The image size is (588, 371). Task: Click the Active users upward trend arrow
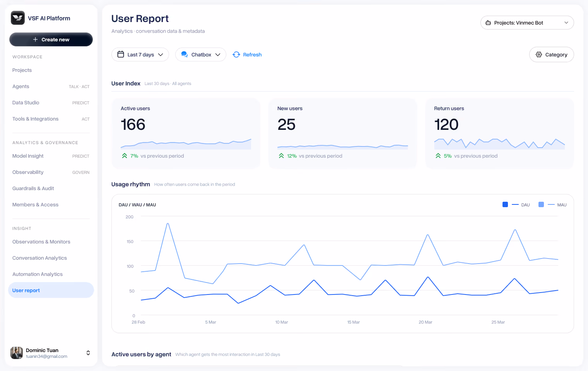coord(125,156)
